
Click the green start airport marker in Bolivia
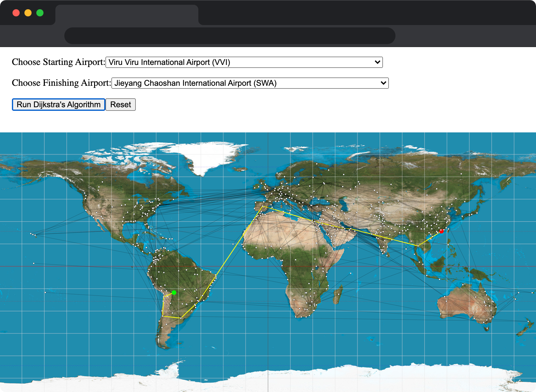pyautogui.click(x=174, y=293)
